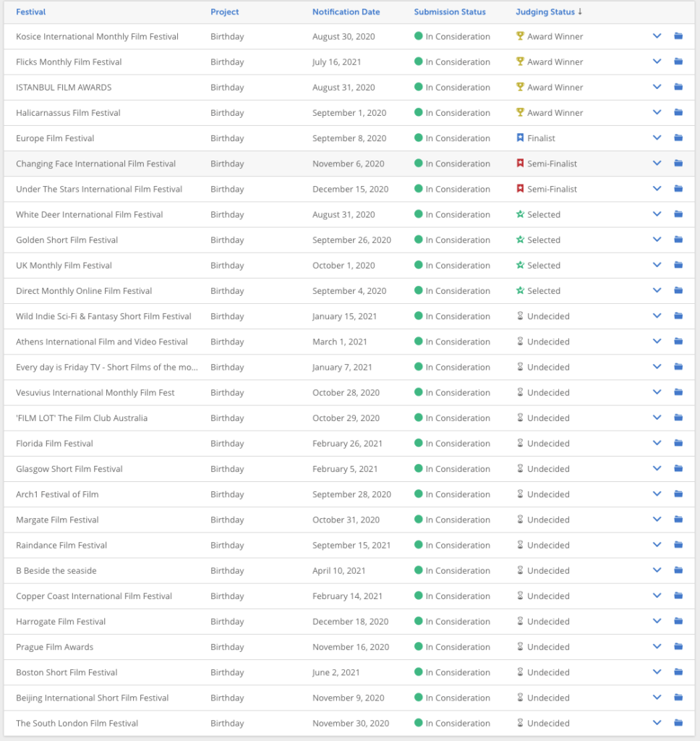Open folder icon for Prague Film Awards
The image size is (700, 741).
[x=678, y=646]
